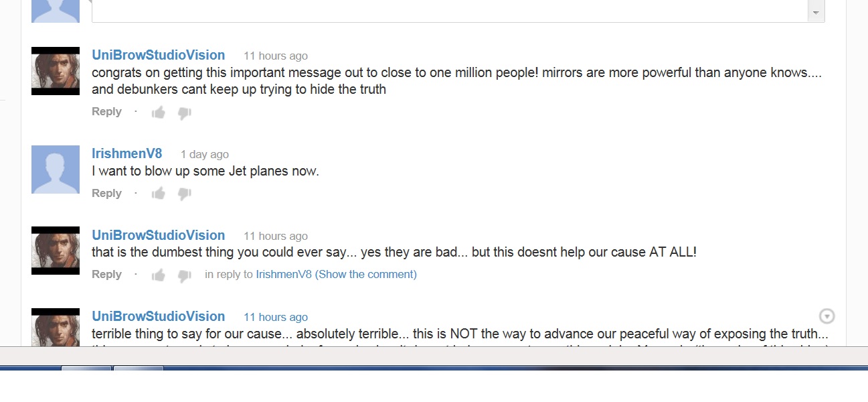
Task: Open IrishmenV8's channel from username
Action: coord(126,153)
